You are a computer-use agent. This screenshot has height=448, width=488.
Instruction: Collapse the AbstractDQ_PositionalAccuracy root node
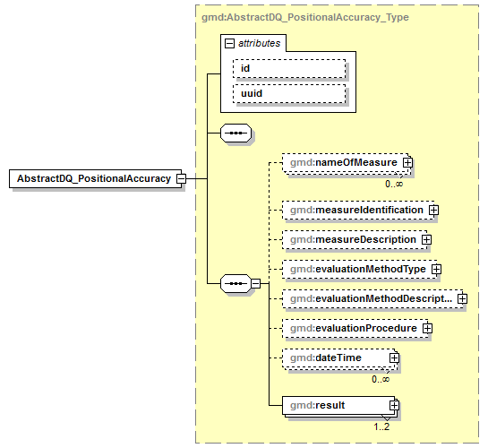click(x=181, y=178)
